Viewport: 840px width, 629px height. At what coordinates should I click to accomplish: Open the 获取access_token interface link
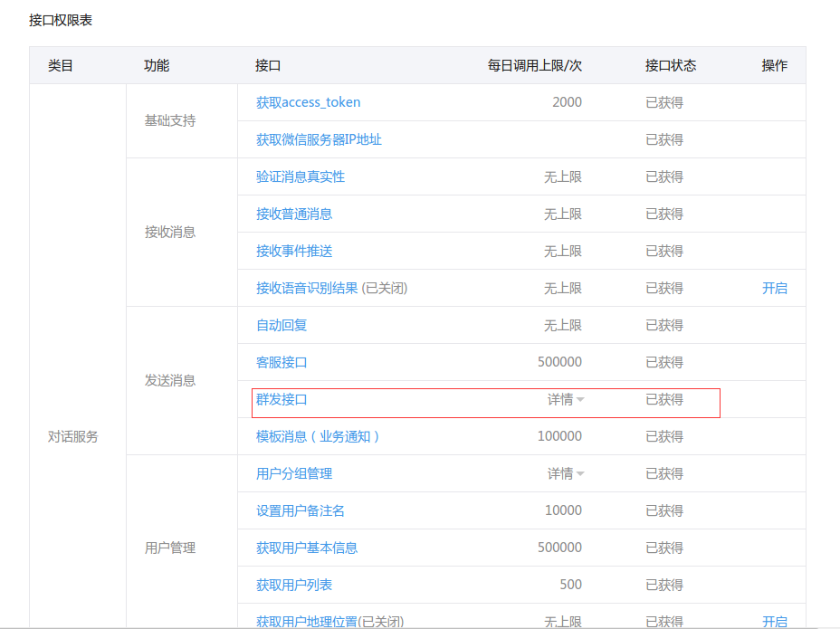pos(308,102)
